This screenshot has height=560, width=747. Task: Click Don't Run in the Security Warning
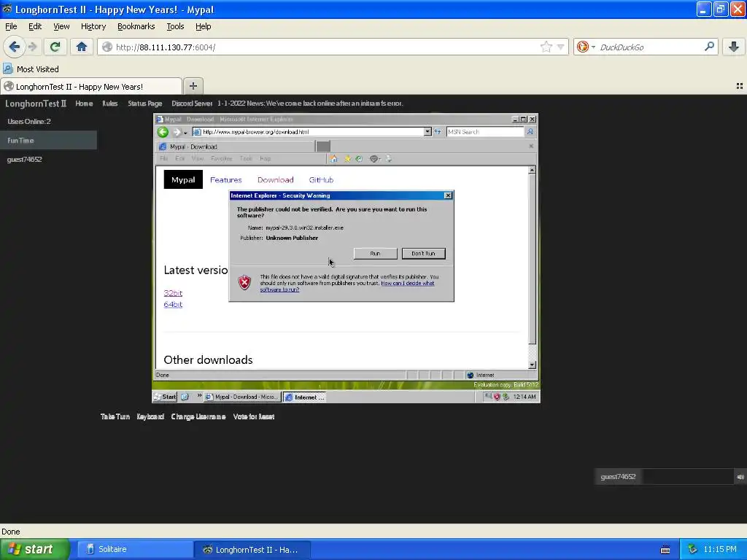point(424,253)
